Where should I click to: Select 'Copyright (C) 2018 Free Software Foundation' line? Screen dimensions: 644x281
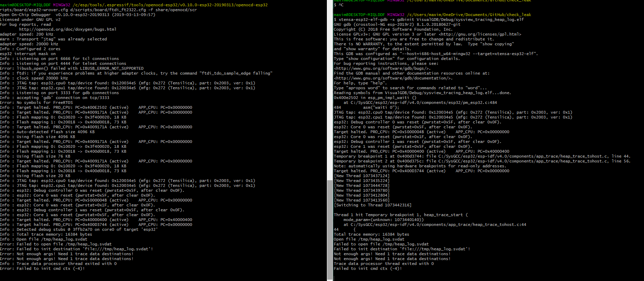(x=393, y=29)
